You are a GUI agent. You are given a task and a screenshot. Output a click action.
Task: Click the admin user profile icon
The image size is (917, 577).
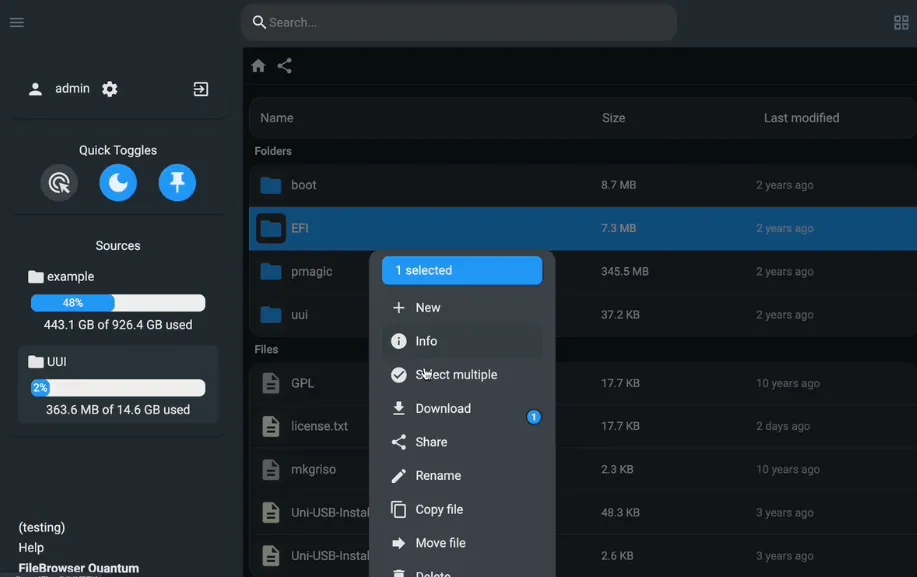[35, 89]
